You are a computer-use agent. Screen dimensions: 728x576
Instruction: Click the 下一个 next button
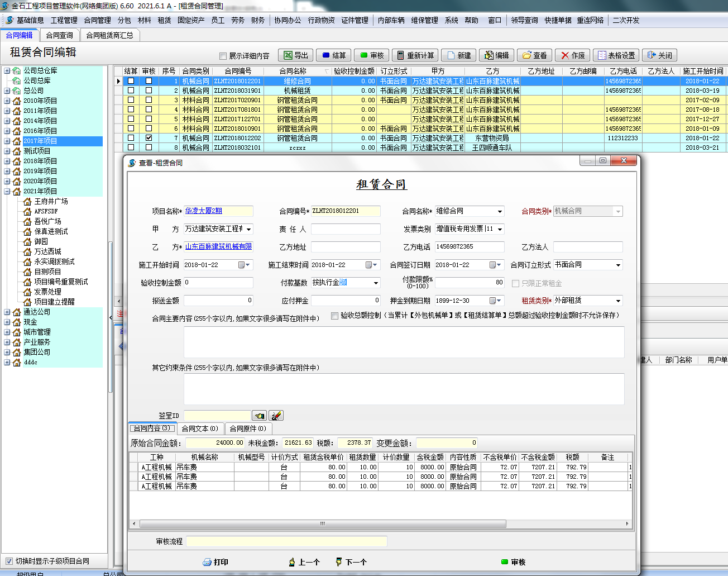tap(351, 562)
